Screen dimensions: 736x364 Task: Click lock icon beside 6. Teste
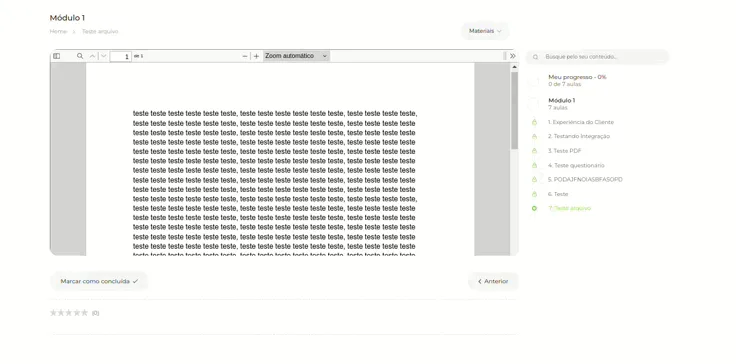[534, 194]
